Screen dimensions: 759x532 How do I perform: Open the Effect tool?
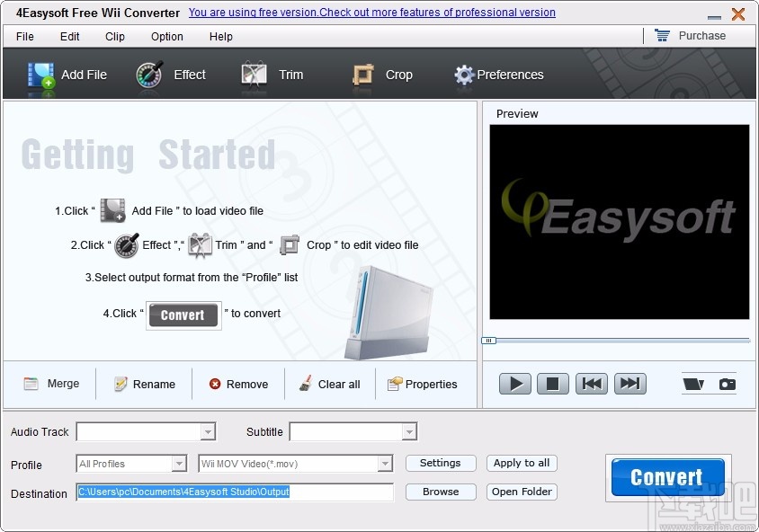tap(150, 75)
